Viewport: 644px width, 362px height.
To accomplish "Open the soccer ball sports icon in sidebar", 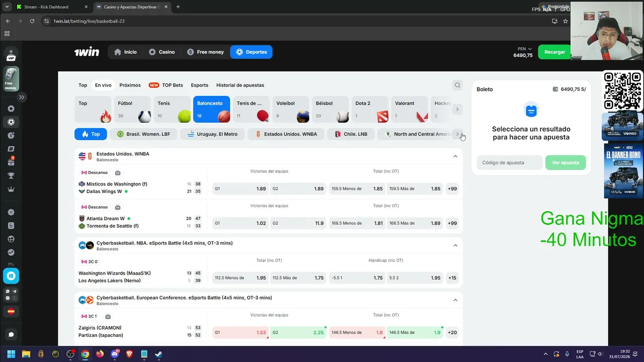I will point(11,122).
